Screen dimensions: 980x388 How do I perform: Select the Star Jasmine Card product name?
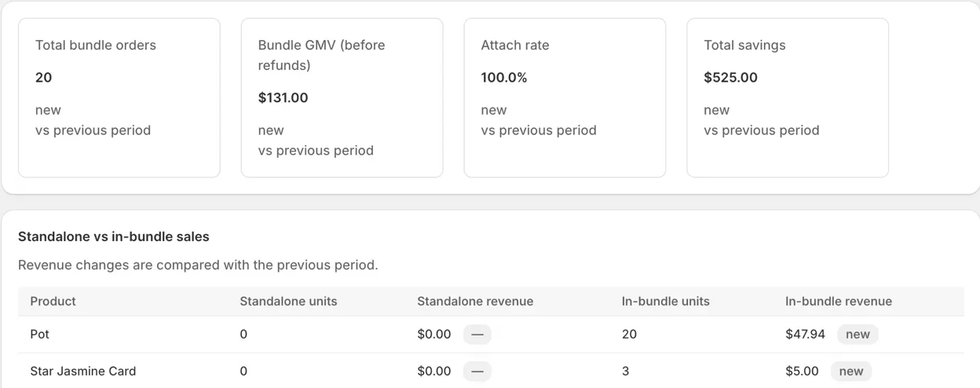click(83, 372)
